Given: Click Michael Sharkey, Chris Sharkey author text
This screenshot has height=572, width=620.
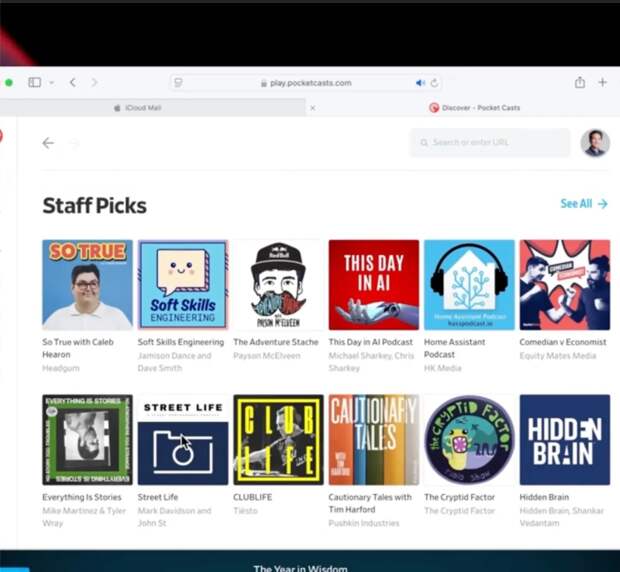Looking at the screenshot, I should click(371, 362).
